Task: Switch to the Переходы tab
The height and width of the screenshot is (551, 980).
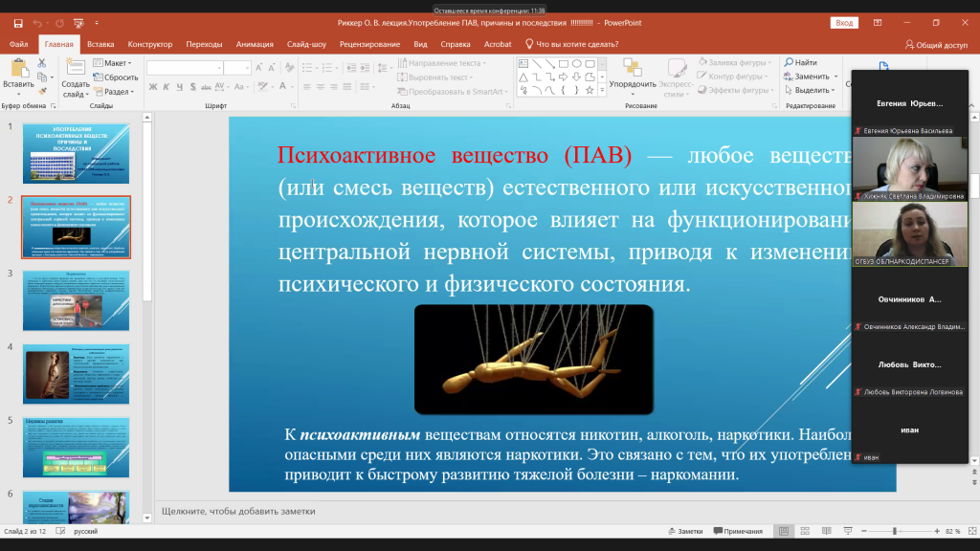Action: [205, 44]
